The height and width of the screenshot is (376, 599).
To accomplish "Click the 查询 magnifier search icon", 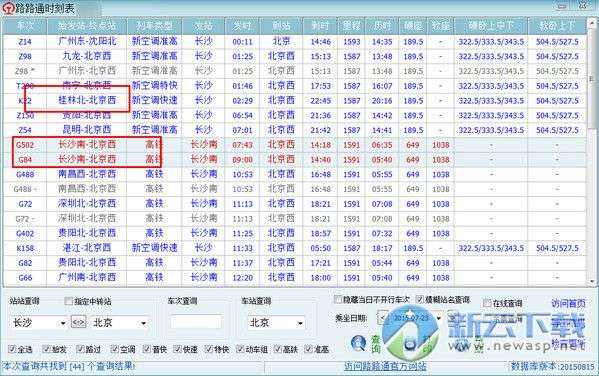I will 358,343.
